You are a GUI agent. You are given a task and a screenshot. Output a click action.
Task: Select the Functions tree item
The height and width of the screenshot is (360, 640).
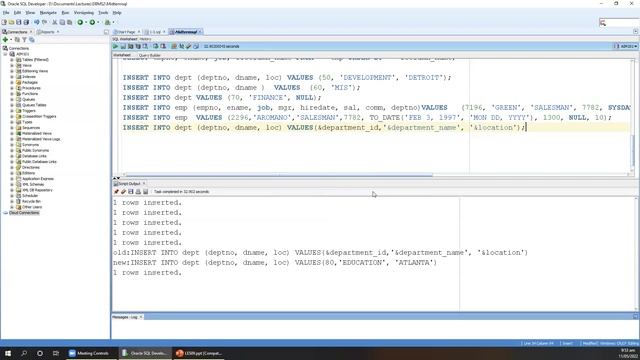tap(30, 94)
